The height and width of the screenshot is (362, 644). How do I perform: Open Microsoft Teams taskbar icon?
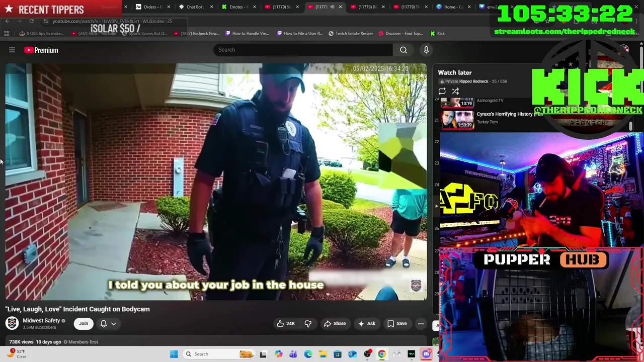293,354
